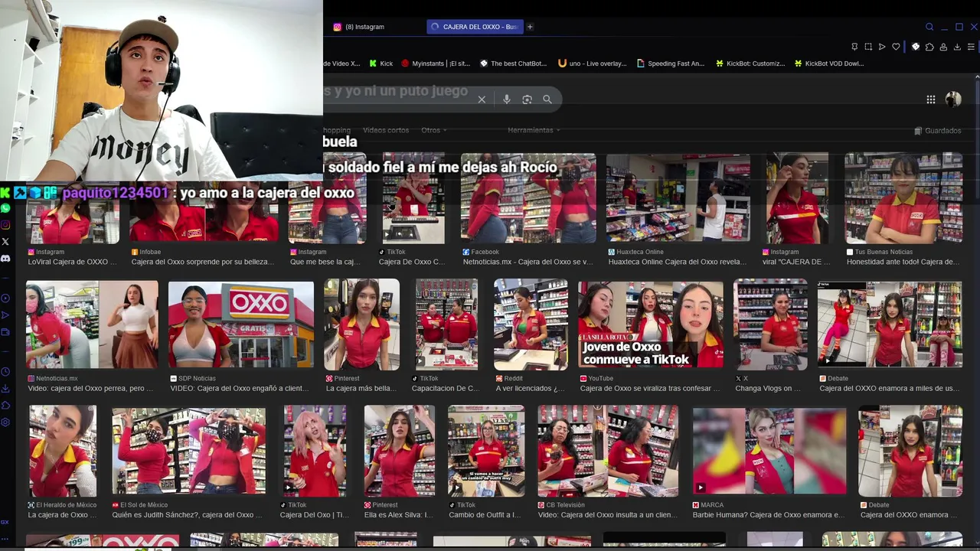The width and height of the screenshot is (980, 551).
Task: Take a snapshot with the toolbar capture icon
Action: pyautogui.click(x=868, y=47)
